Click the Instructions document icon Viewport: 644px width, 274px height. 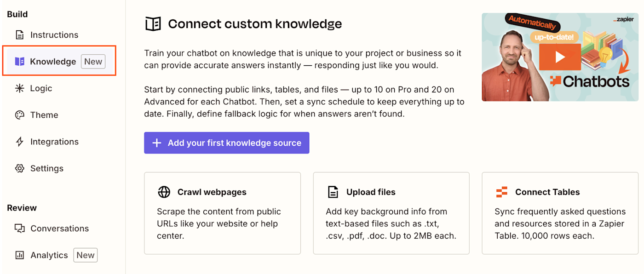(19, 35)
